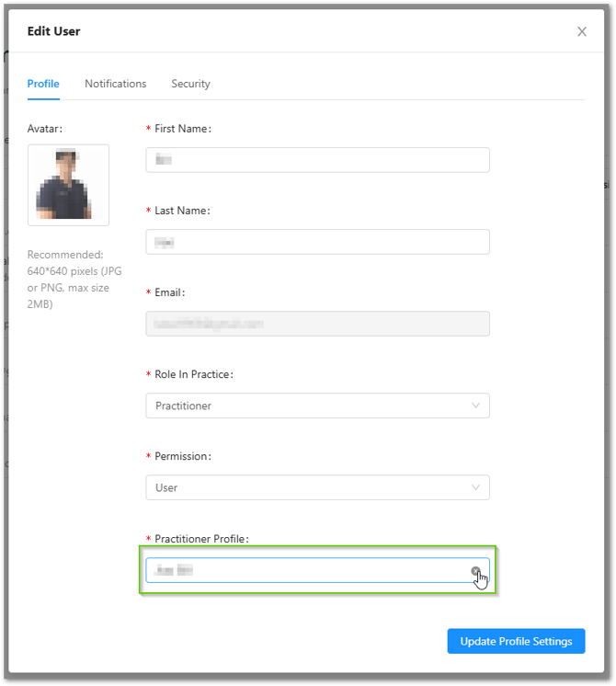Switch to the Profile tab
Viewport: 616px width, 686px height.
[x=43, y=84]
